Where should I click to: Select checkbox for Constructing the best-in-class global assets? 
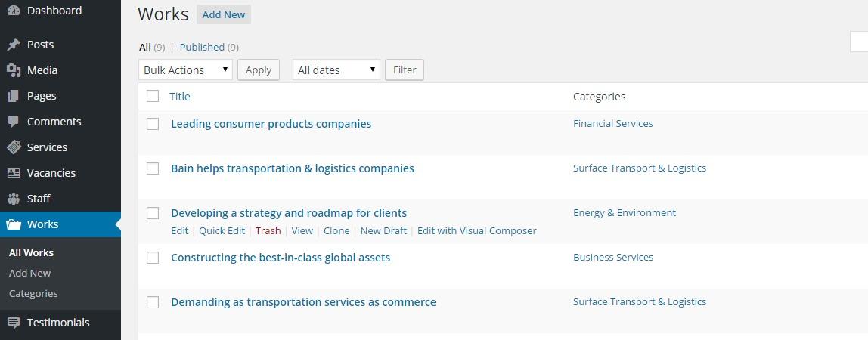[x=153, y=258]
